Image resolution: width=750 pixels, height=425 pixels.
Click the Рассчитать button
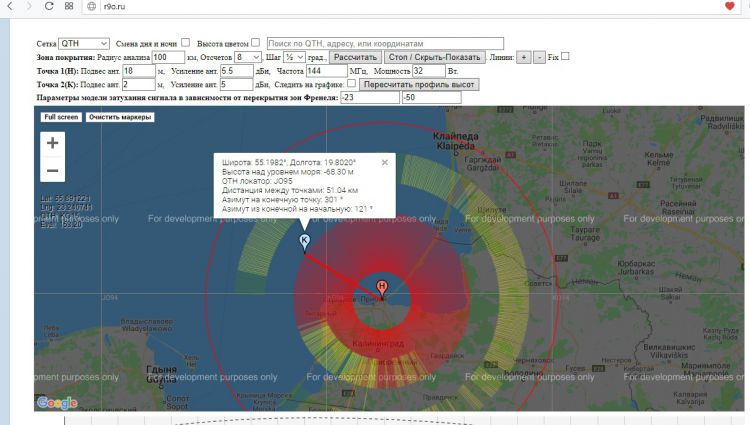click(355, 57)
